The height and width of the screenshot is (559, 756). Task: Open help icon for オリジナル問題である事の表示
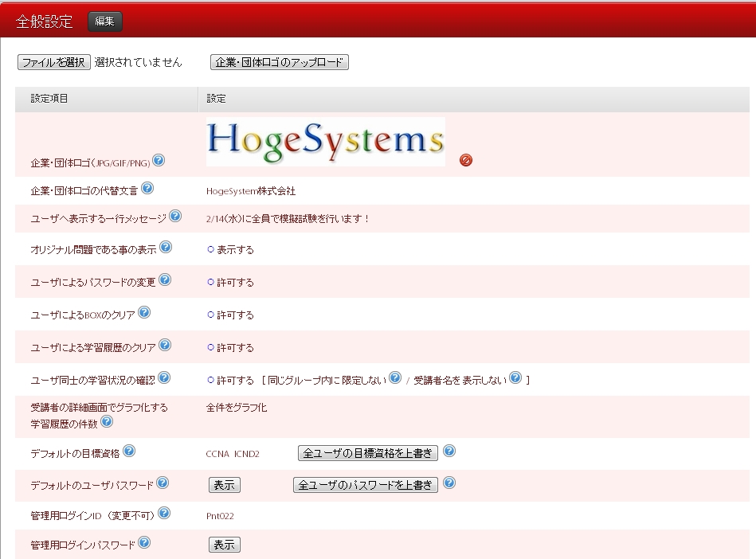click(166, 247)
